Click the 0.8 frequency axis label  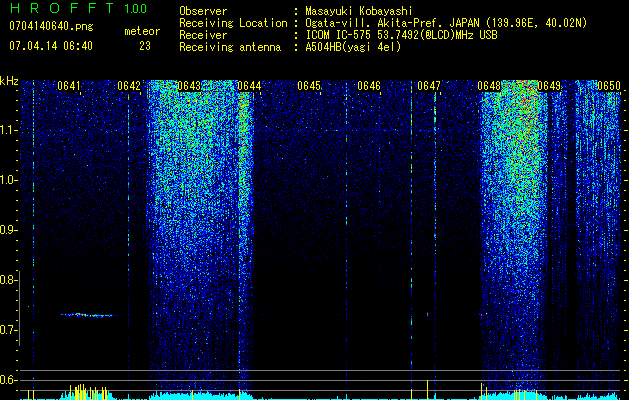point(9,280)
